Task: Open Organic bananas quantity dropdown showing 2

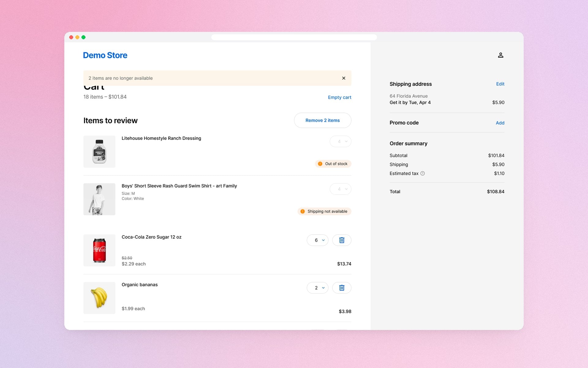Action: coord(318,288)
